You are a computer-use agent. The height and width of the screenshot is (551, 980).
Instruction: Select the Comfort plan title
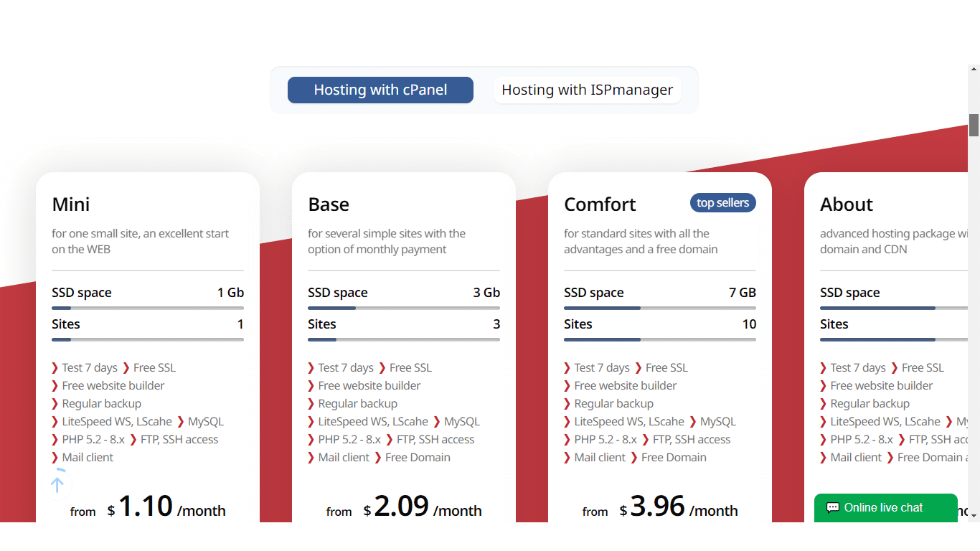(600, 204)
